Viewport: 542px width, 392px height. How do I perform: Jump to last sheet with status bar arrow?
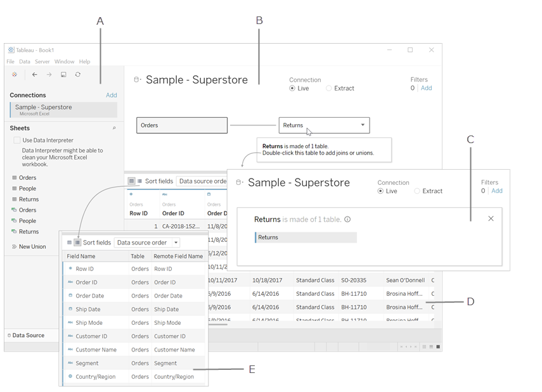[415, 346]
